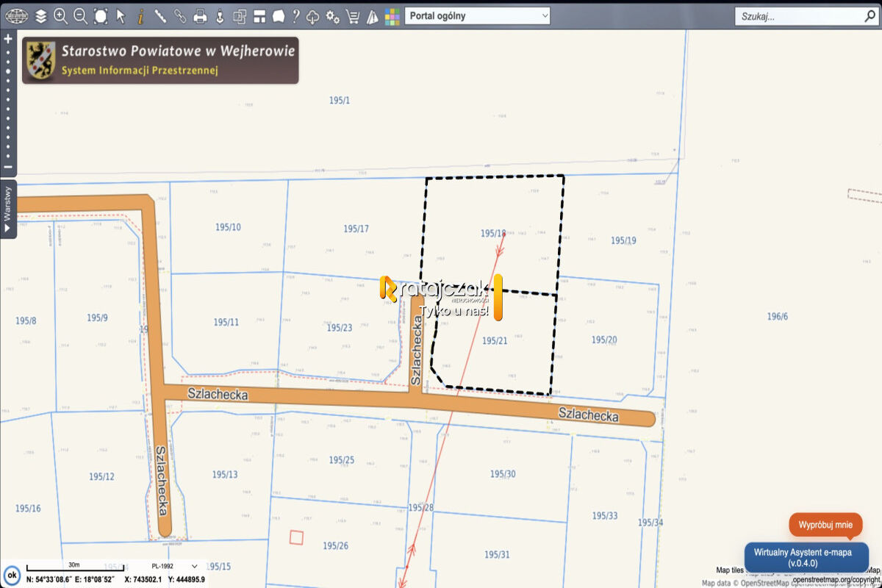Expand the PL-1992 coordinate system dropdown

click(173, 566)
